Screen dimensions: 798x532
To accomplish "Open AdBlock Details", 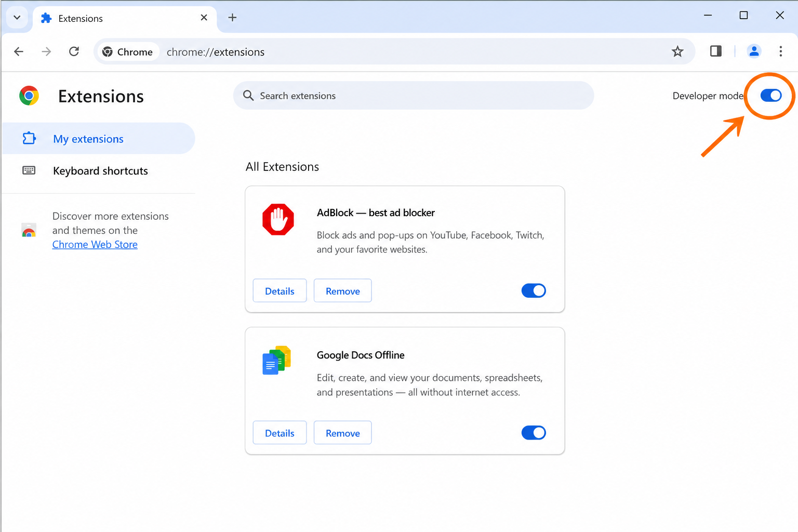I will click(x=280, y=291).
